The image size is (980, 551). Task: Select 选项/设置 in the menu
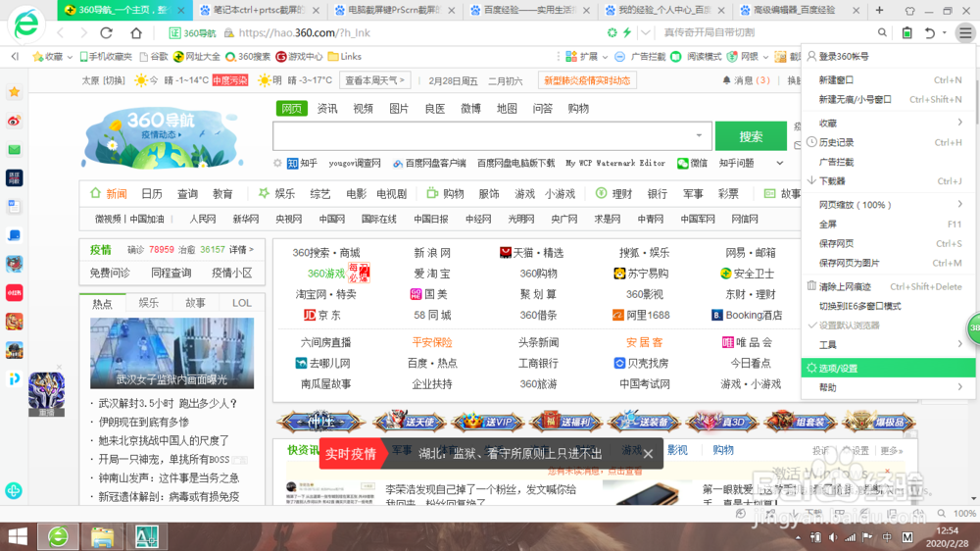point(888,368)
